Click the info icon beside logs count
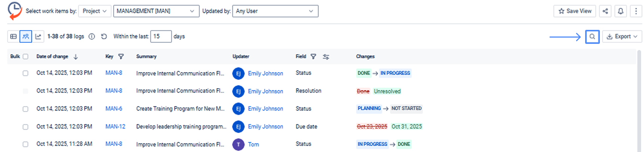644x152 pixels. point(92,37)
